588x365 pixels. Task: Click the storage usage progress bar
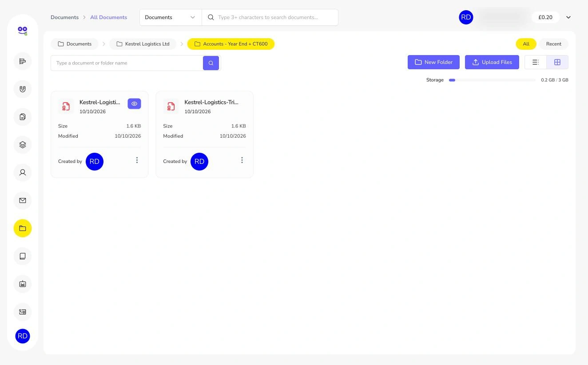click(492, 80)
